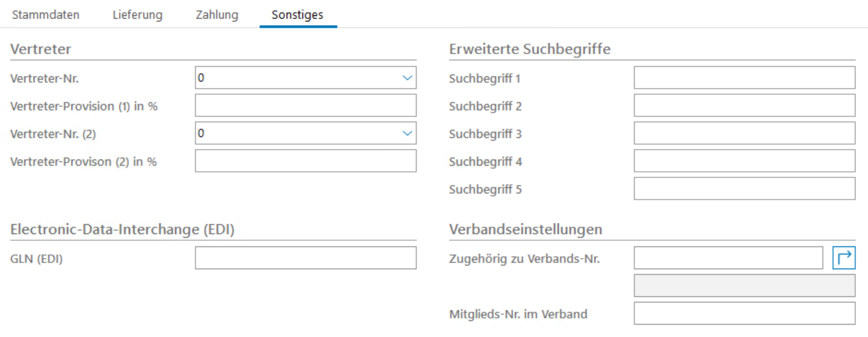The width and height of the screenshot is (868, 337).
Task: Click the GLN (EDI) input field
Action: (306, 258)
